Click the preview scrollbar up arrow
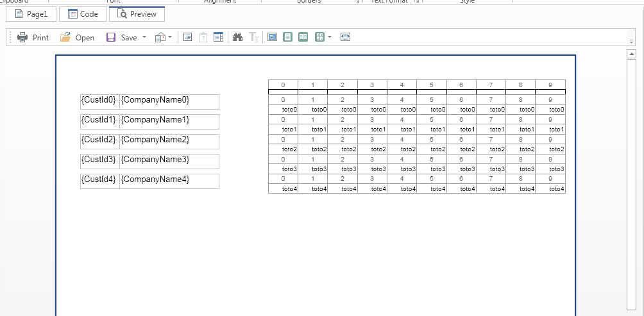The width and height of the screenshot is (644, 316). (631, 54)
